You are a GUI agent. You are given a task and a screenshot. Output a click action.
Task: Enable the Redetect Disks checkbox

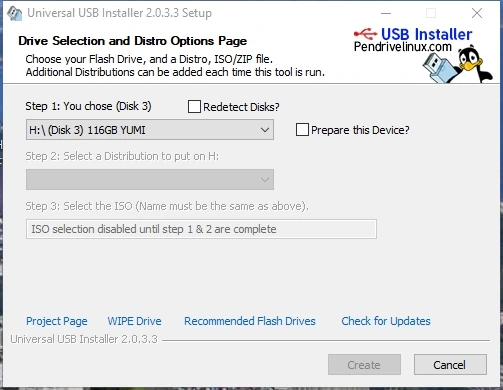(x=194, y=107)
